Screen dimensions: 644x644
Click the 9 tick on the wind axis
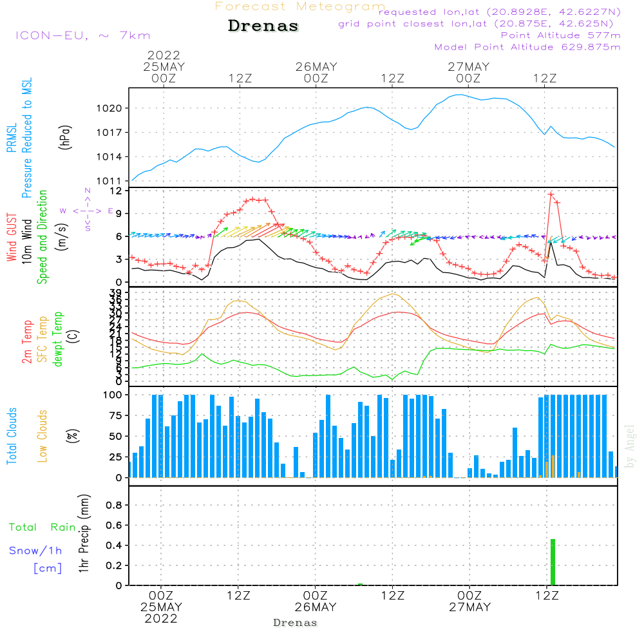pyautogui.click(x=119, y=214)
